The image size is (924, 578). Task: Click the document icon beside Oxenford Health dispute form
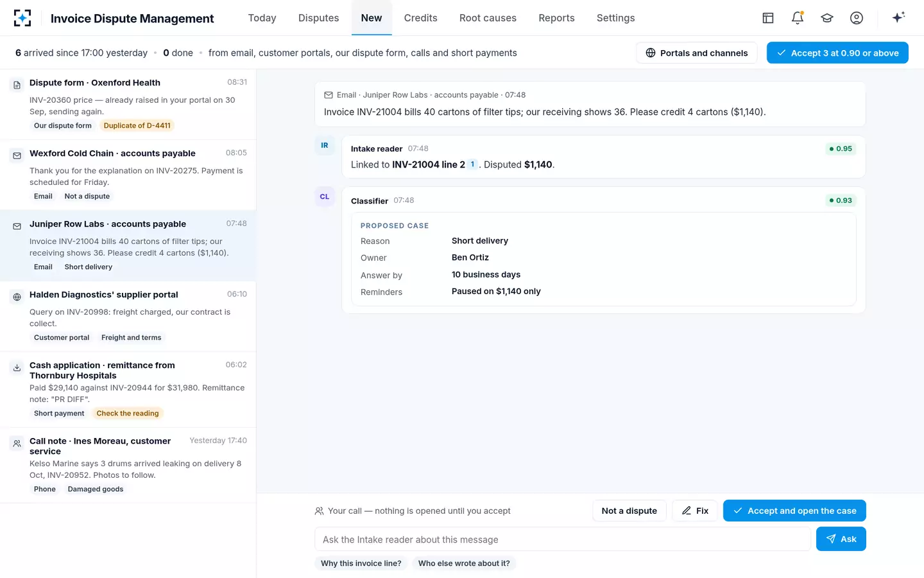tap(17, 85)
